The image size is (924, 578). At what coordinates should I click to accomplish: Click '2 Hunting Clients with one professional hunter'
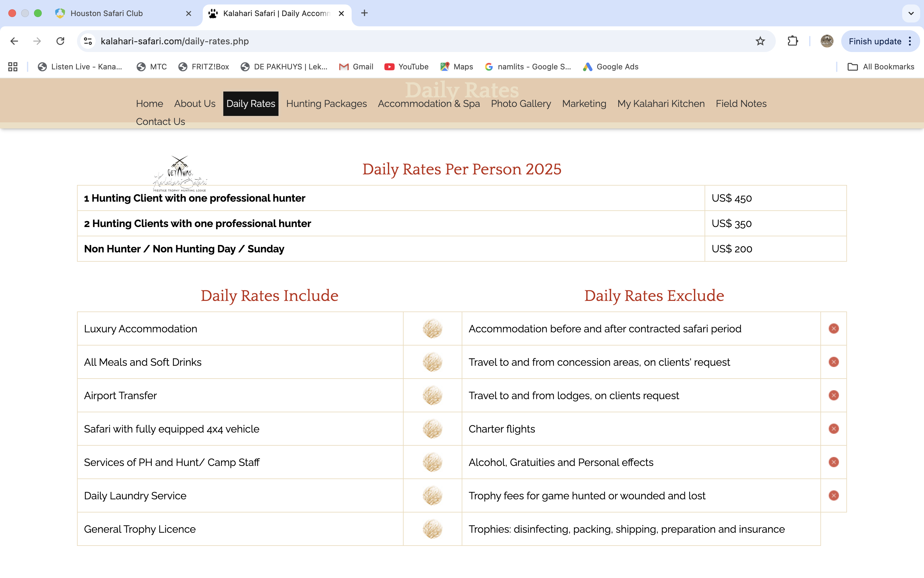pos(197,223)
